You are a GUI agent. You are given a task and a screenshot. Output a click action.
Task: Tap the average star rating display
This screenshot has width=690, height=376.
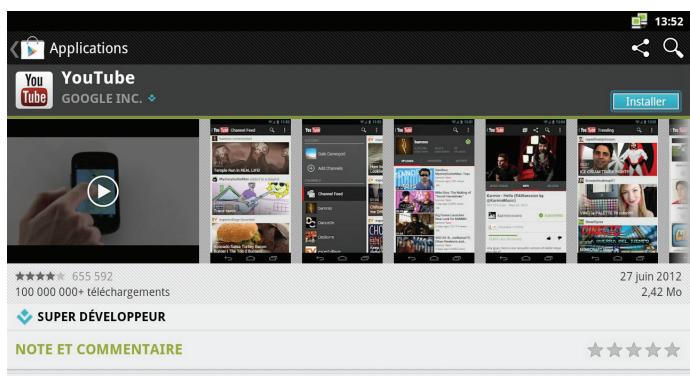point(40,276)
